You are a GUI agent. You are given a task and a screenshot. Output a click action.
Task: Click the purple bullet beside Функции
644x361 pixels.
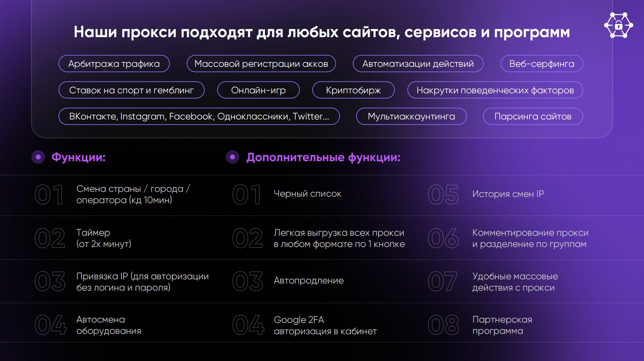click(38, 157)
